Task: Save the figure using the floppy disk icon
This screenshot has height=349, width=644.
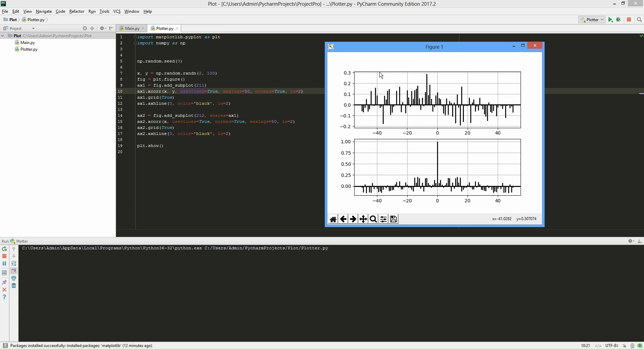Action: [394, 219]
